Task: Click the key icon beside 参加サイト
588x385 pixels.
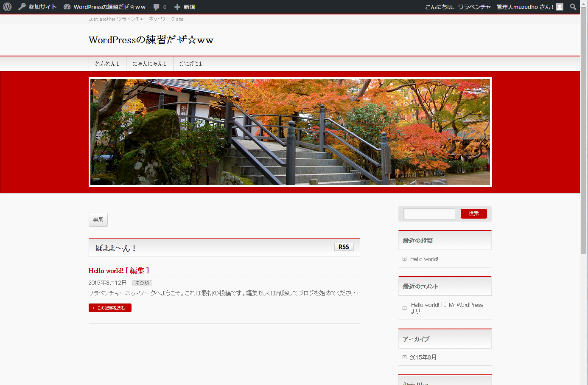Action: click(22, 7)
